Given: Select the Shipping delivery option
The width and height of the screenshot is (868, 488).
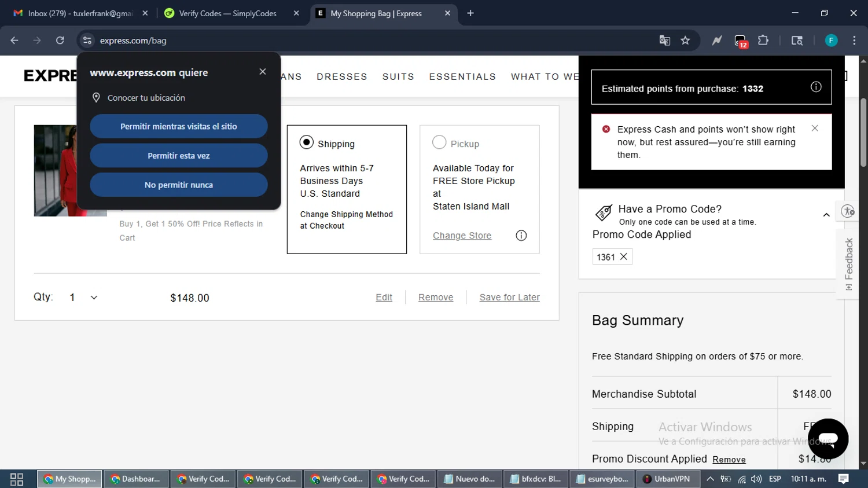Looking at the screenshot, I should [x=307, y=142].
